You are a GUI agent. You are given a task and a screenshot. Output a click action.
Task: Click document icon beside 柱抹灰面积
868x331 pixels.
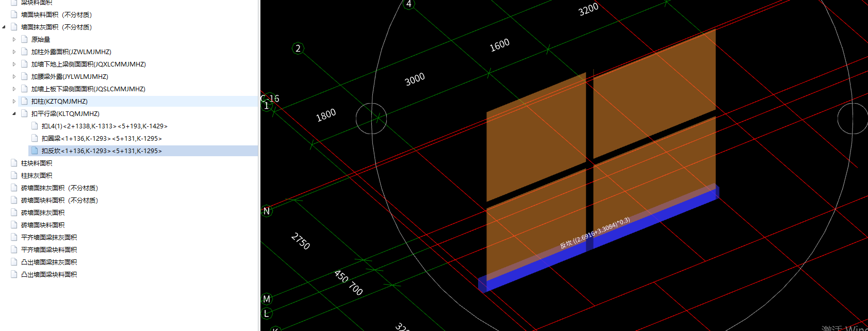14,176
